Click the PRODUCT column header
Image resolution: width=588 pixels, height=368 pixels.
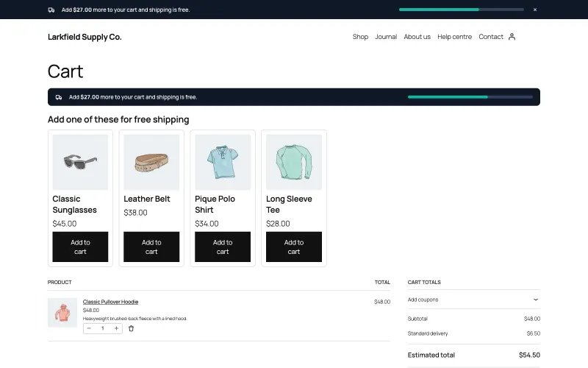pos(60,283)
